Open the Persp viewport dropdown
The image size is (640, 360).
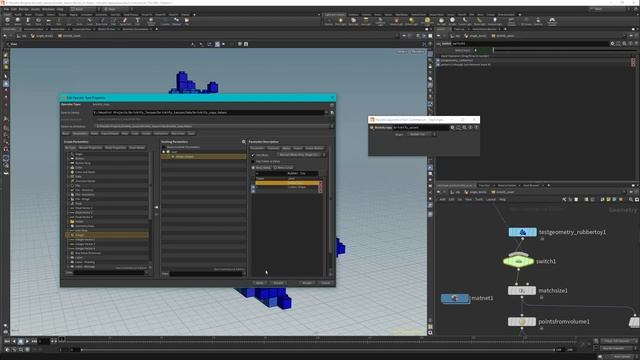click(x=402, y=52)
